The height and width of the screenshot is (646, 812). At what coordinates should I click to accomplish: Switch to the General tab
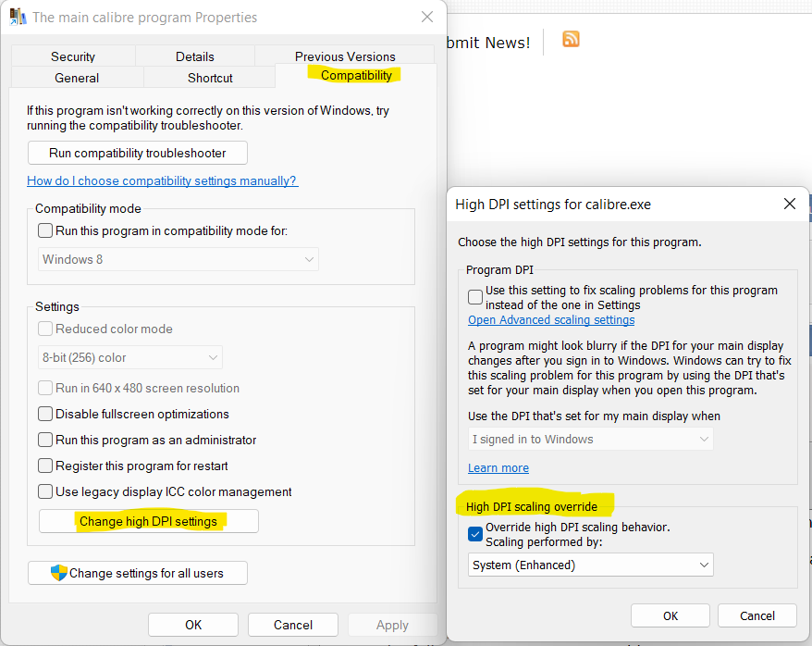point(77,78)
